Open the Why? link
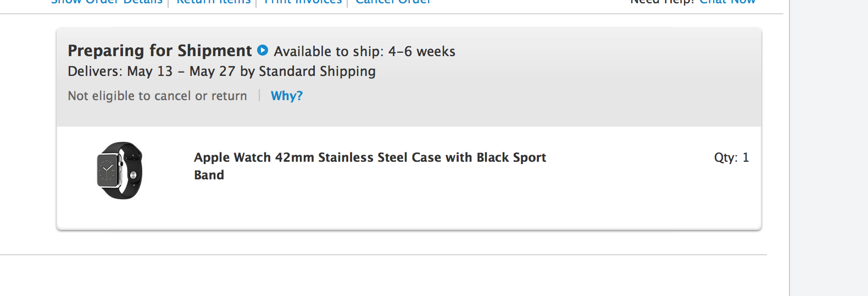Image resolution: width=868 pixels, height=296 pixels. tap(287, 96)
